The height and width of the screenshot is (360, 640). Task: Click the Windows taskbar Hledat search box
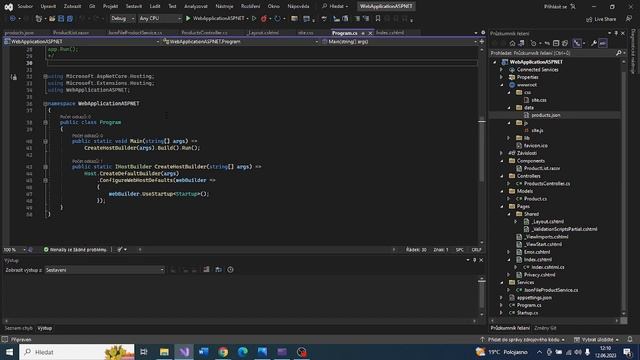(x=77, y=352)
